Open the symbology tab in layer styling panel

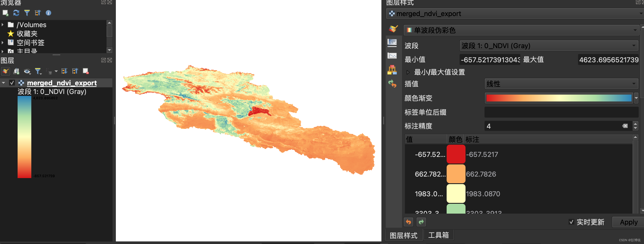pyautogui.click(x=393, y=29)
